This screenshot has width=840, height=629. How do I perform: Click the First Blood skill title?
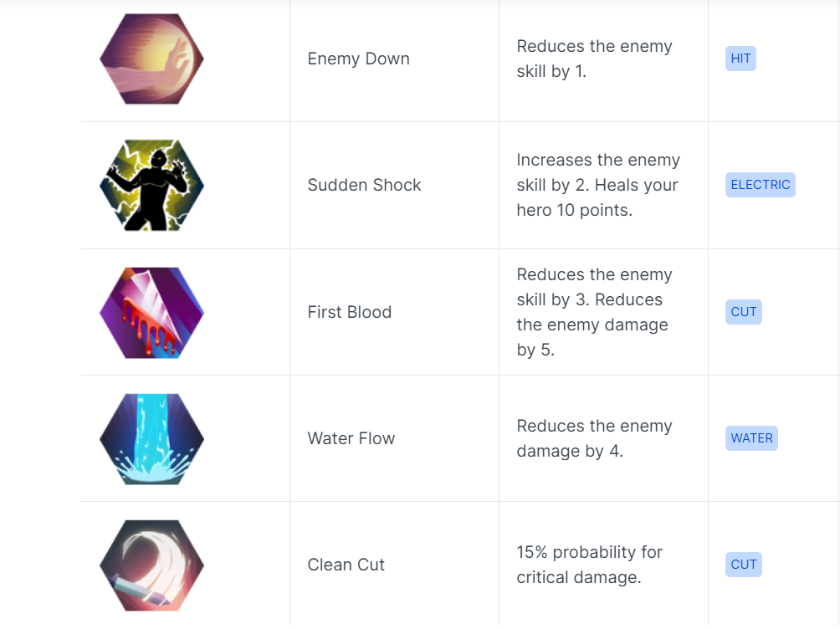tap(349, 312)
